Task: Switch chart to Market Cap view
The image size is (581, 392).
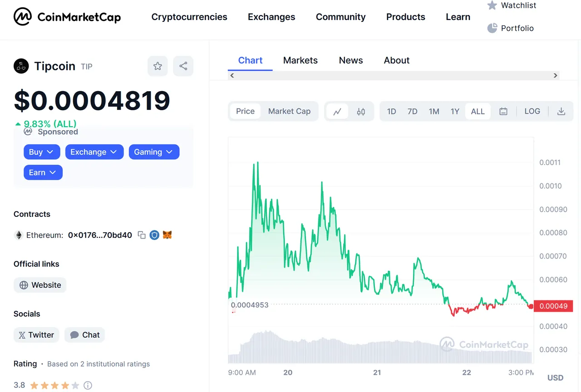Action: 290,112
